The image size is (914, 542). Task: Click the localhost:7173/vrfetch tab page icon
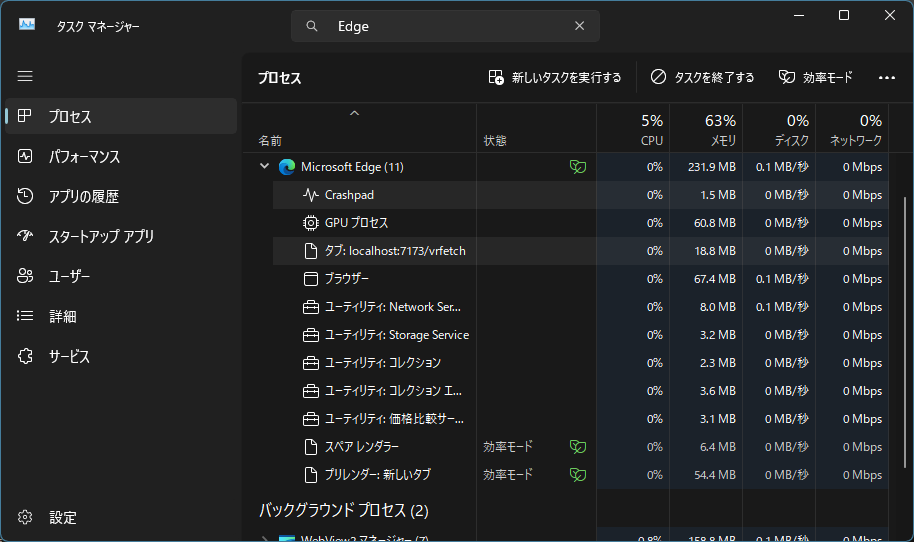pos(311,251)
